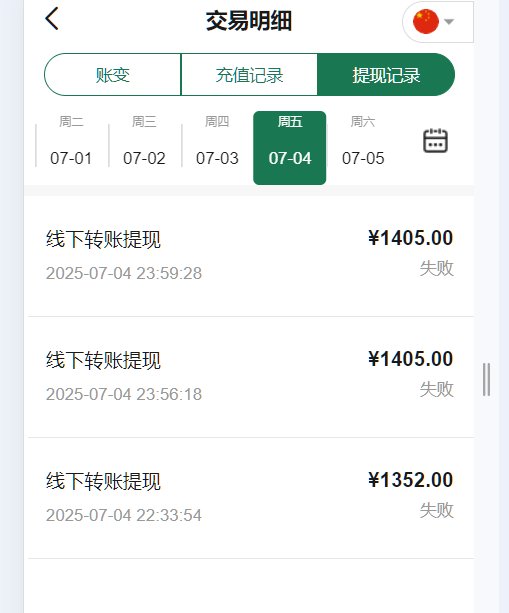This screenshot has height=613, width=509.
Task: Click the 交易明细 page title
Action: (249, 21)
